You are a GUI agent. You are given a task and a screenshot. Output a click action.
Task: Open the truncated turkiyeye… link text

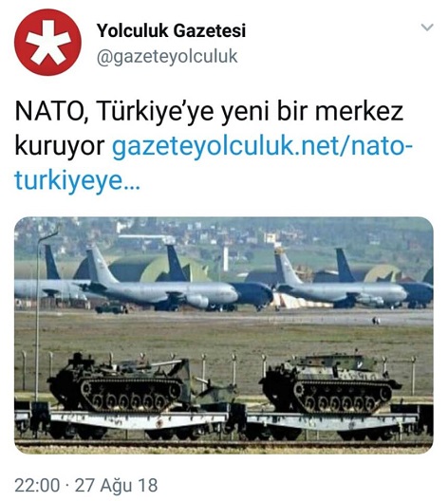(x=77, y=181)
